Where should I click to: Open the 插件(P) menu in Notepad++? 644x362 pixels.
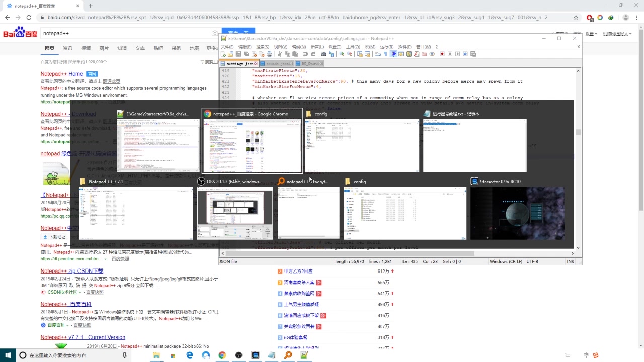point(405,47)
